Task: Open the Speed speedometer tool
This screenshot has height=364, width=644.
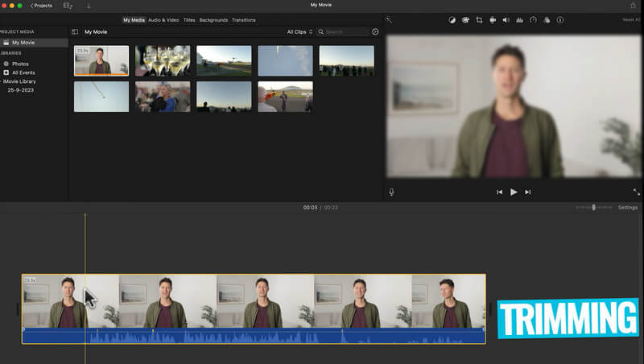Action: coord(533,19)
